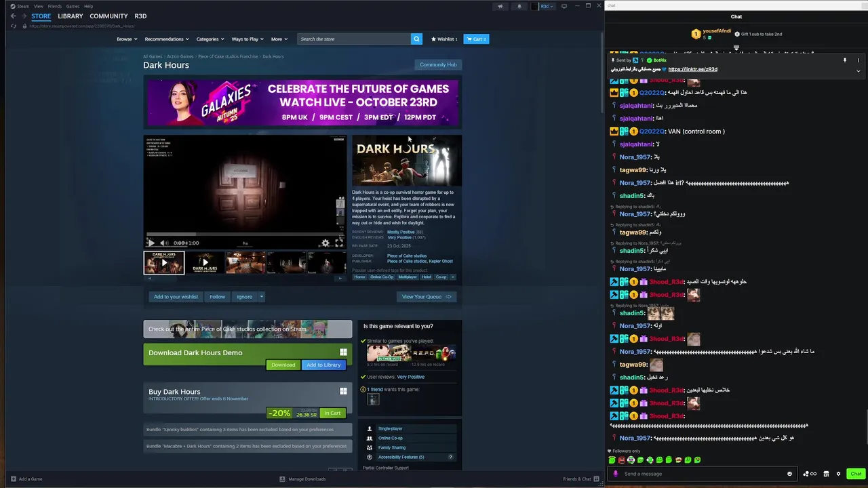Open Friends & Chat in the footer
Screen dimensions: 868x488
[x=581, y=479]
